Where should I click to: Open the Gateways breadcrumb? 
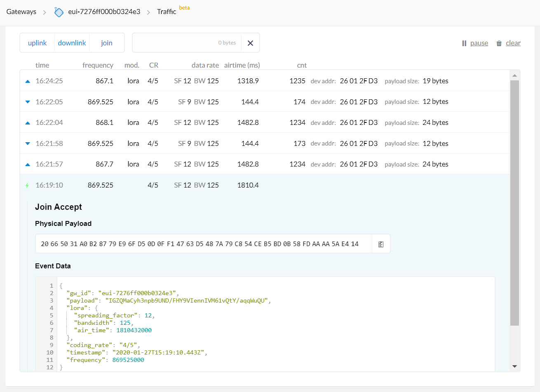(x=21, y=12)
